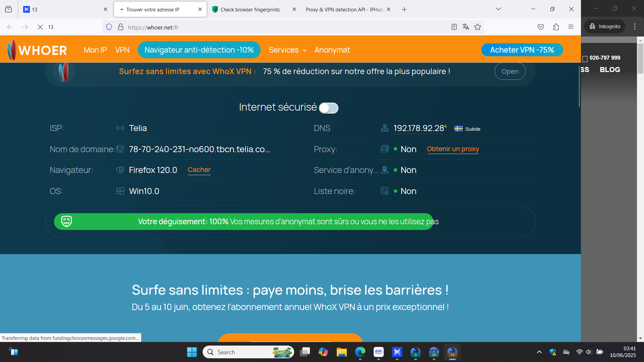Click the green disguise progress bar
644x362 pixels.
244,222
